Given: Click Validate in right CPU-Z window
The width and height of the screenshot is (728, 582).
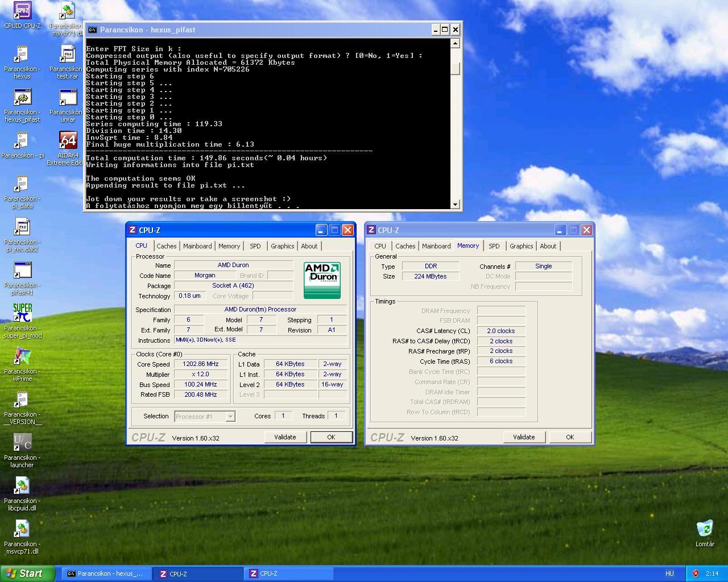Looking at the screenshot, I should pyautogui.click(x=524, y=437).
